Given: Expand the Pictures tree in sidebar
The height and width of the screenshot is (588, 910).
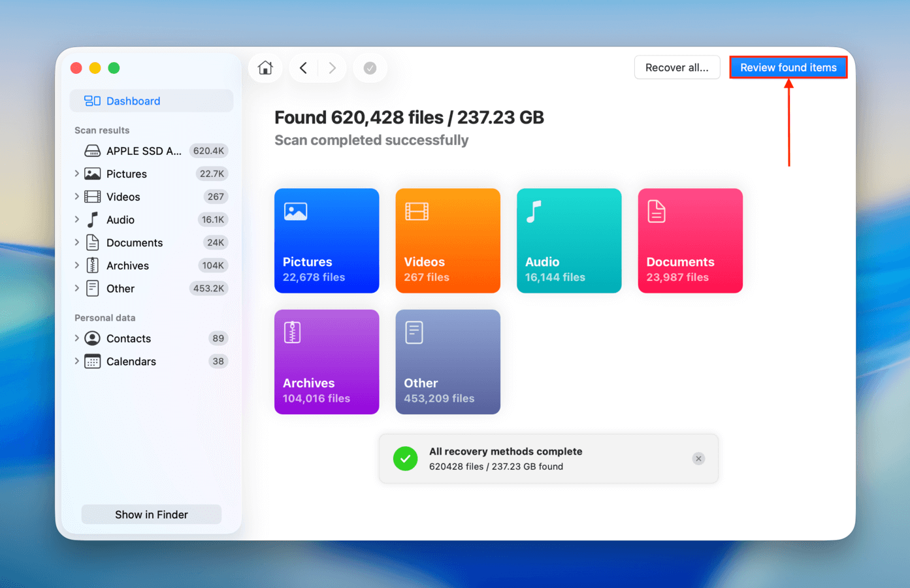Looking at the screenshot, I should (x=77, y=174).
